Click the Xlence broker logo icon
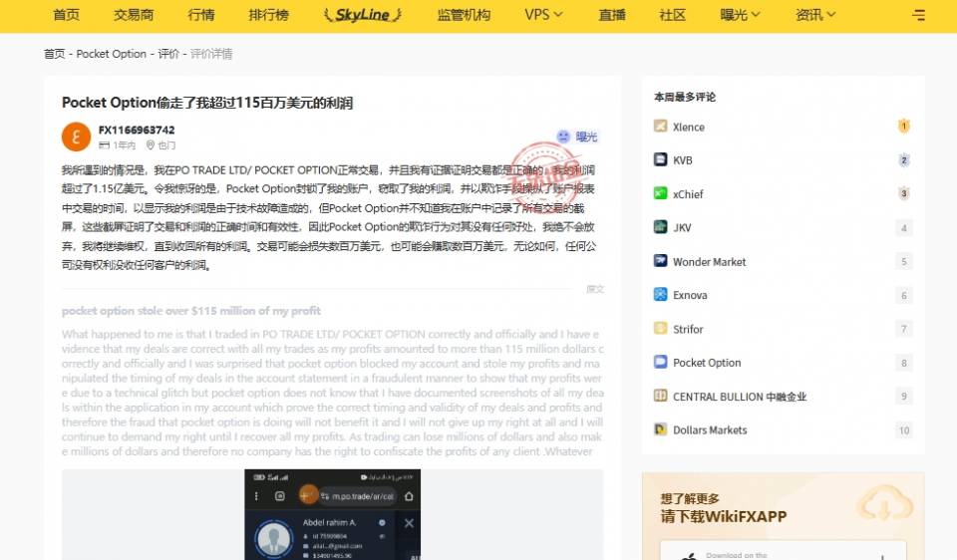Image resolution: width=957 pixels, height=560 pixels. point(660,126)
